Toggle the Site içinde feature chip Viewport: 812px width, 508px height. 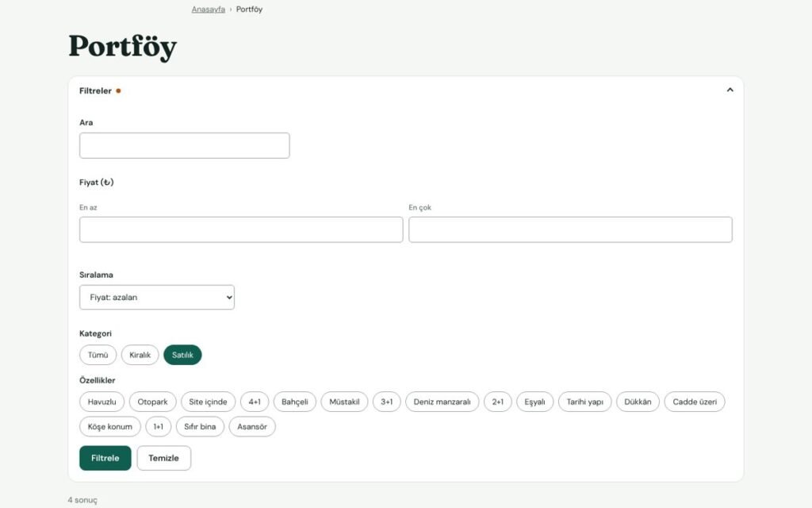click(x=208, y=402)
